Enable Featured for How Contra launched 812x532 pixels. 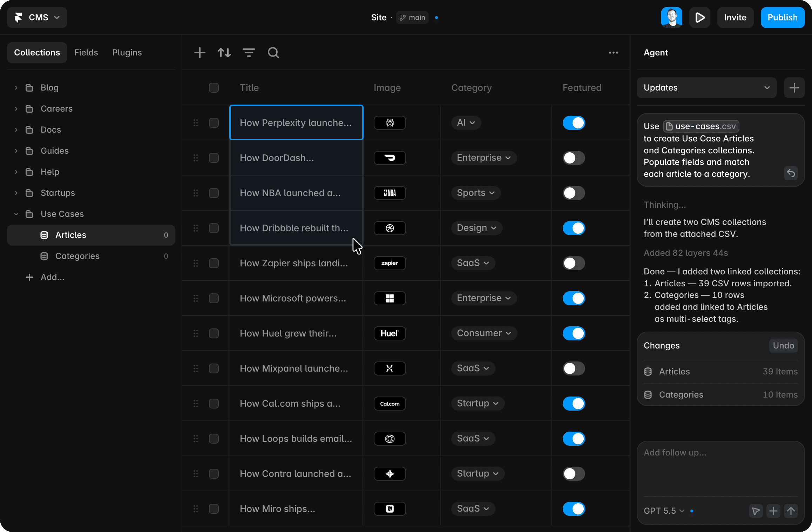(574, 474)
